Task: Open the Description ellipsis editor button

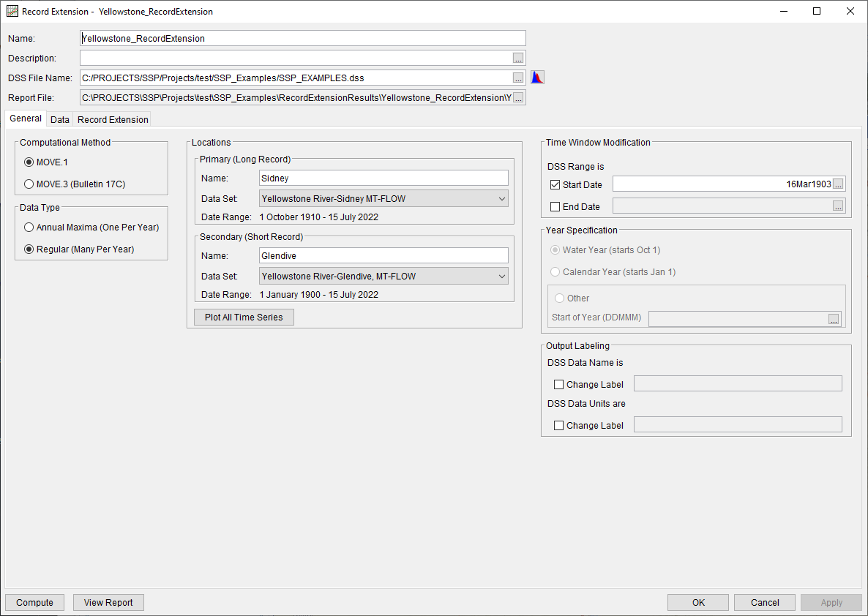Action: (518, 59)
